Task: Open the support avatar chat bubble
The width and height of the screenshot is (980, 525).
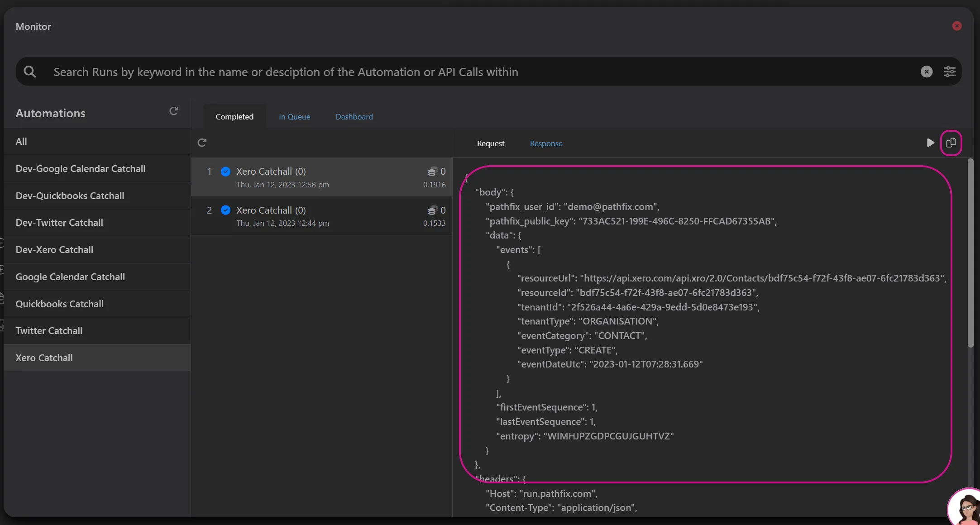Action: click(x=964, y=507)
